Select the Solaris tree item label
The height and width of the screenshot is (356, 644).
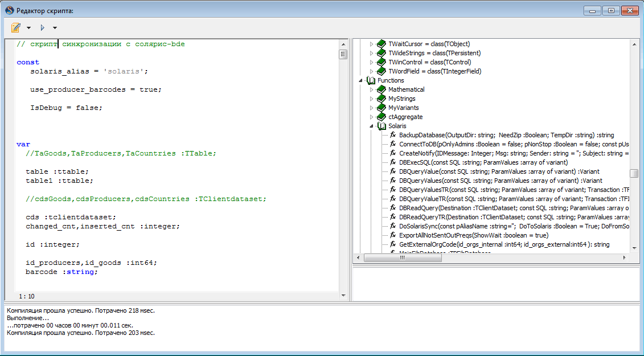pos(397,126)
